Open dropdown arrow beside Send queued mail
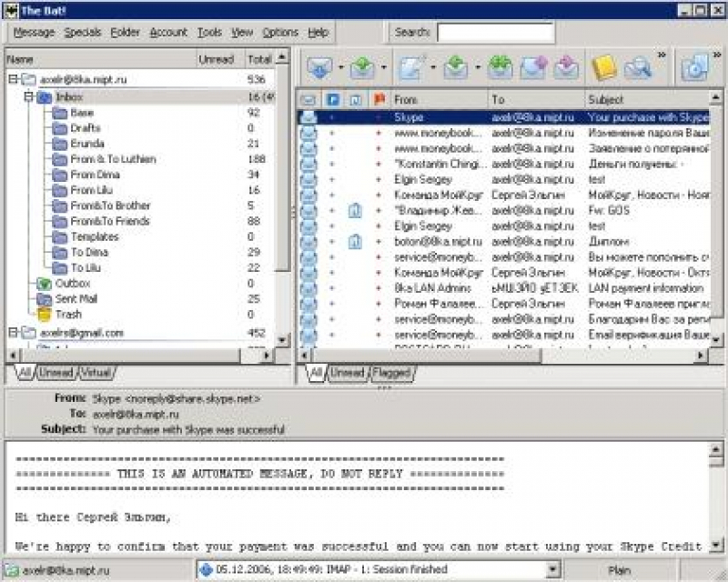The width and height of the screenshot is (728, 582). click(x=384, y=68)
